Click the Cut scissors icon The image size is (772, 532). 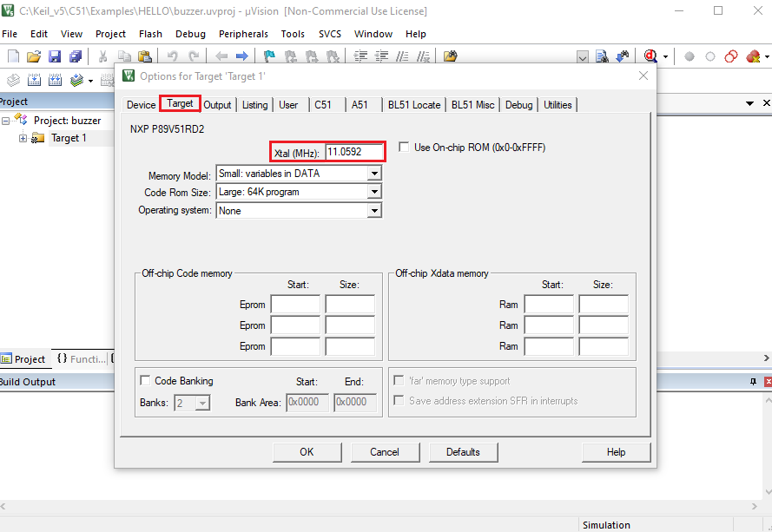point(103,56)
